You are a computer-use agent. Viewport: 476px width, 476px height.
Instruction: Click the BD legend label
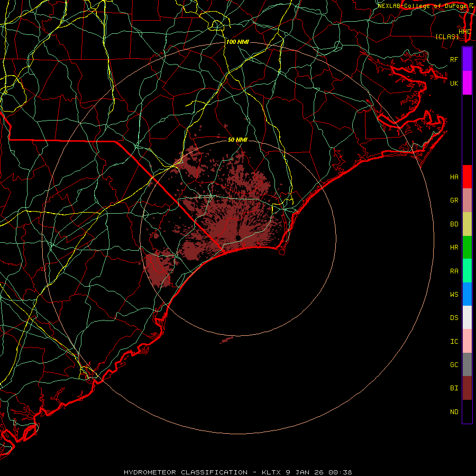[454, 224]
